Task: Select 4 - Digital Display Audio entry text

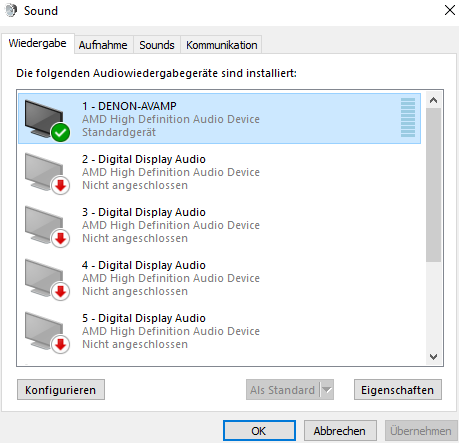Action: point(144,265)
